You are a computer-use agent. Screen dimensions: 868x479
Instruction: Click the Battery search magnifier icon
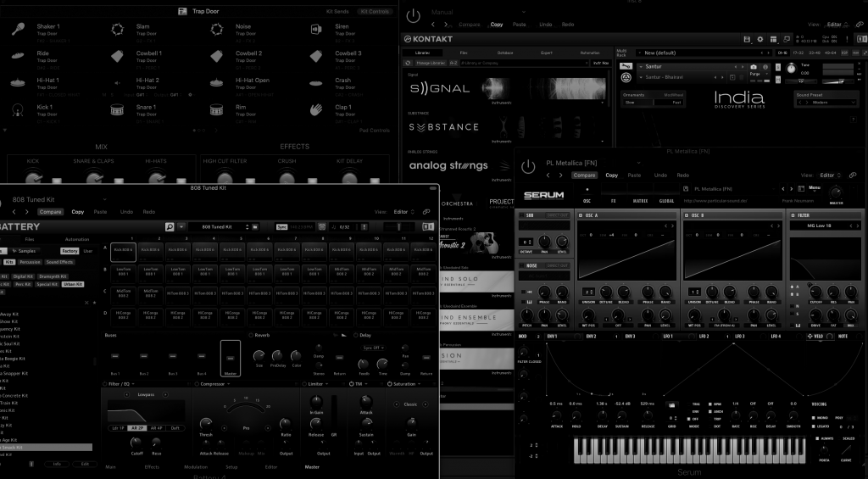(170, 227)
